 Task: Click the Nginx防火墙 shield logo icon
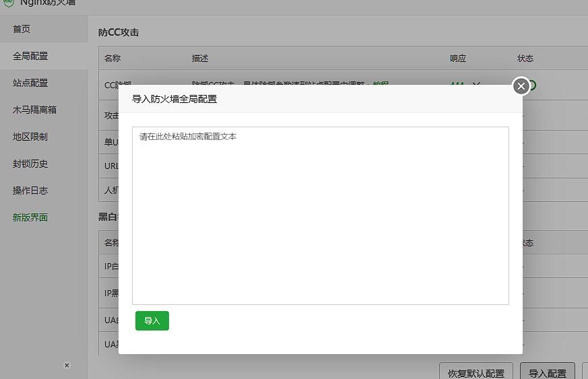pos(8,3)
